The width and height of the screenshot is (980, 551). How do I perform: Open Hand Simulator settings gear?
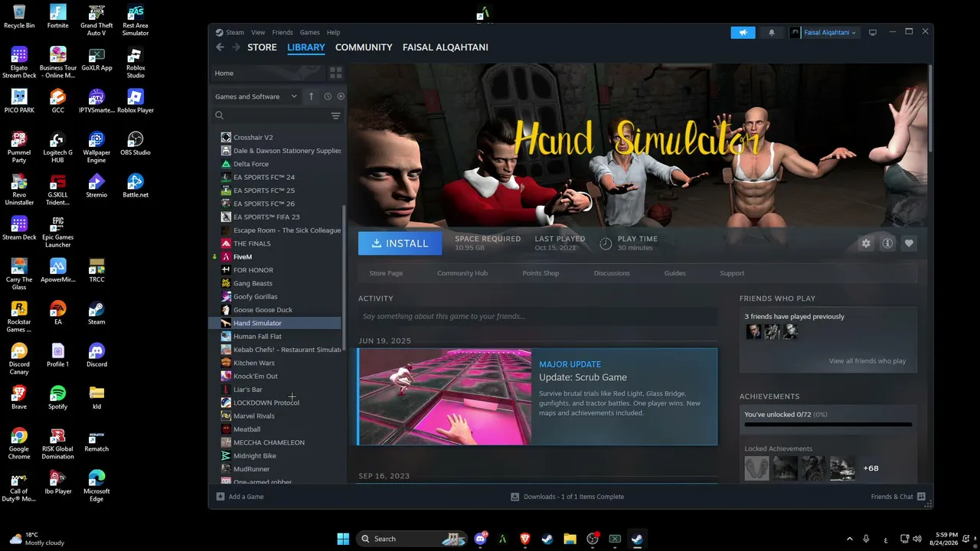pos(866,243)
